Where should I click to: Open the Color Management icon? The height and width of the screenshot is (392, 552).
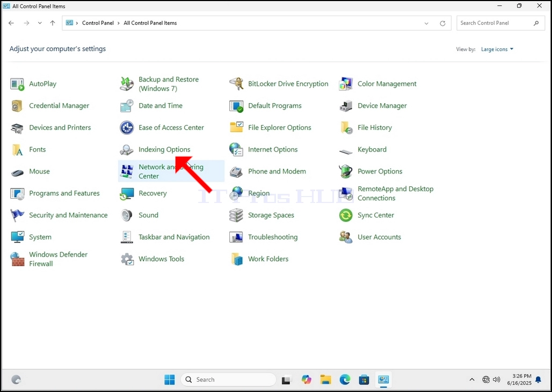coord(346,84)
